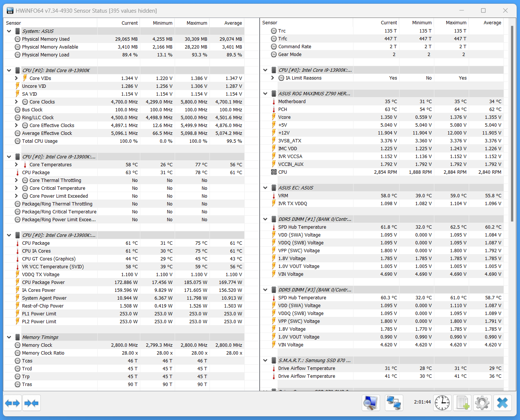The height and width of the screenshot is (420, 520).
Task: Click the right pane Minimum column header
Action: [x=417, y=23]
